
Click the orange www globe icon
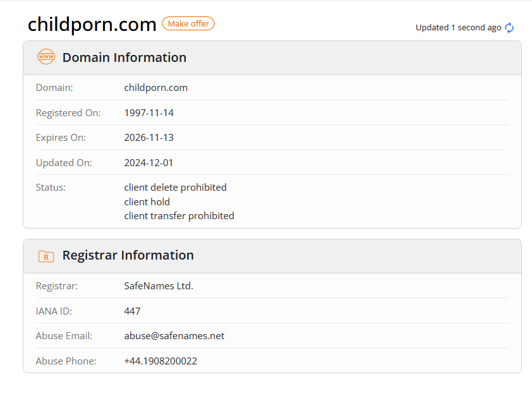point(45,57)
